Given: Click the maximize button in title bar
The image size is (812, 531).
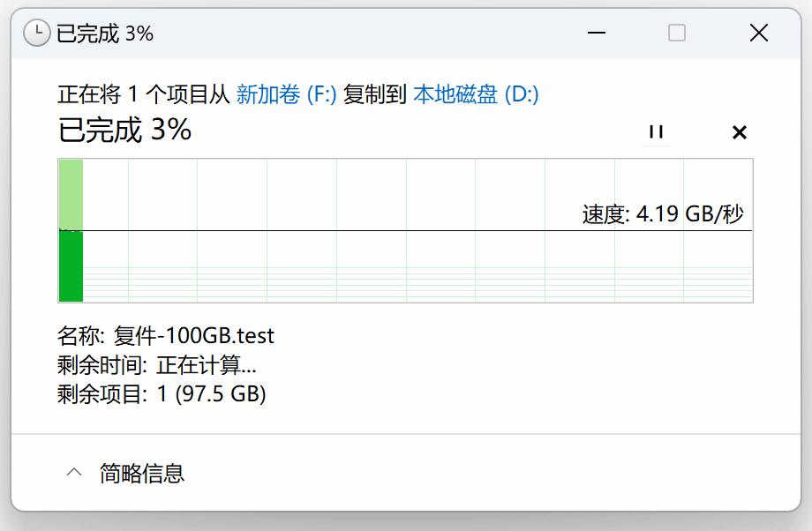Looking at the screenshot, I should tap(677, 34).
